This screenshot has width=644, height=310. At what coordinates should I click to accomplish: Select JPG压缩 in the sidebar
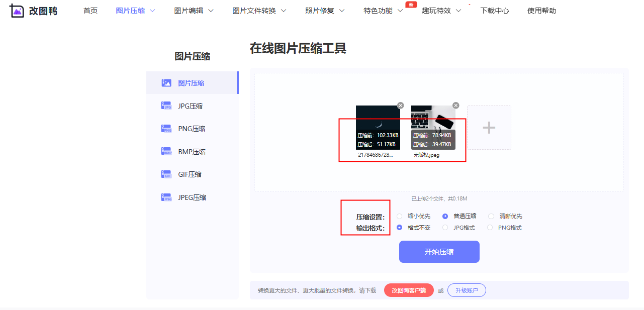pyautogui.click(x=192, y=106)
